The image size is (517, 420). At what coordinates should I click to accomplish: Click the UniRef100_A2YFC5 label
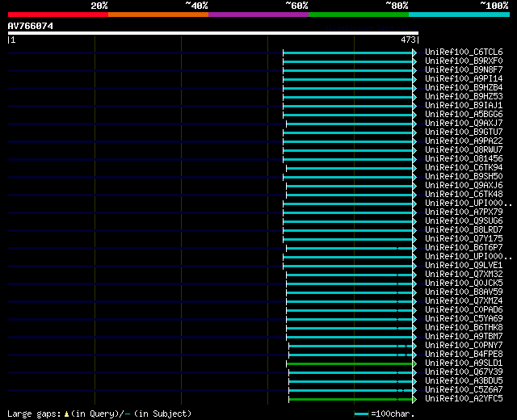tap(464, 399)
